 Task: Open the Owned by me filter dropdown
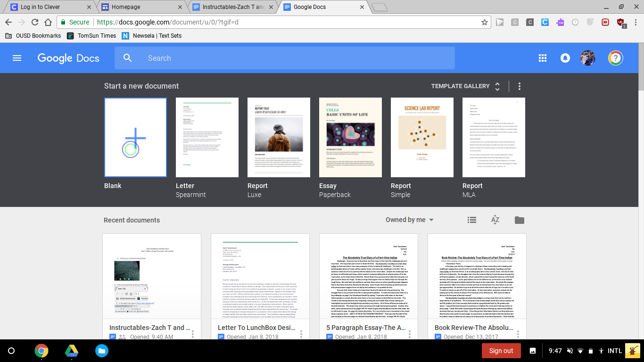(410, 220)
